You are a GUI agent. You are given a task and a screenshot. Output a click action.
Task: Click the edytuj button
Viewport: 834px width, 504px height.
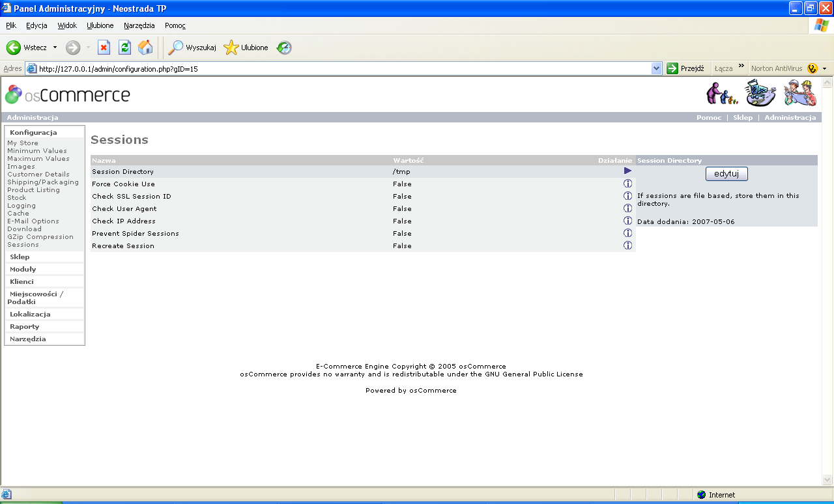click(726, 174)
